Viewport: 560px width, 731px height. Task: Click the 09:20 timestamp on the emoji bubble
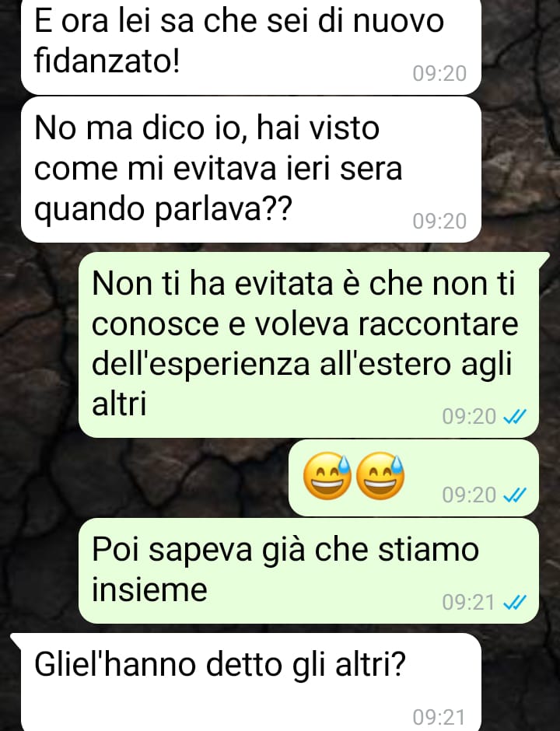point(469,495)
